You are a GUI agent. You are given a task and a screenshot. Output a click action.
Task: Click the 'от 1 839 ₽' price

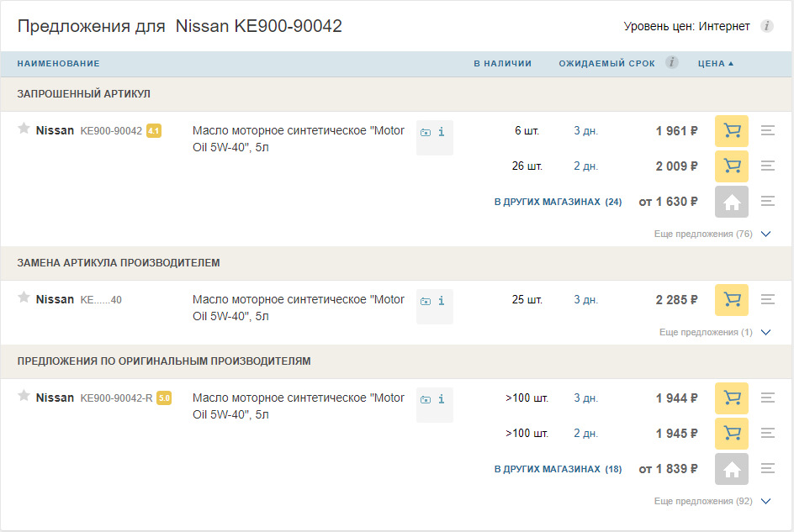pos(668,469)
